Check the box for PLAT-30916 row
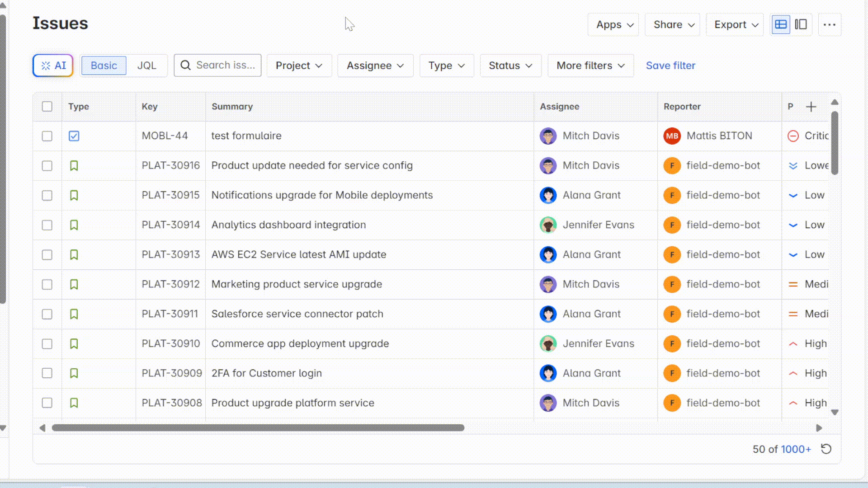The image size is (868, 488). tap(47, 166)
